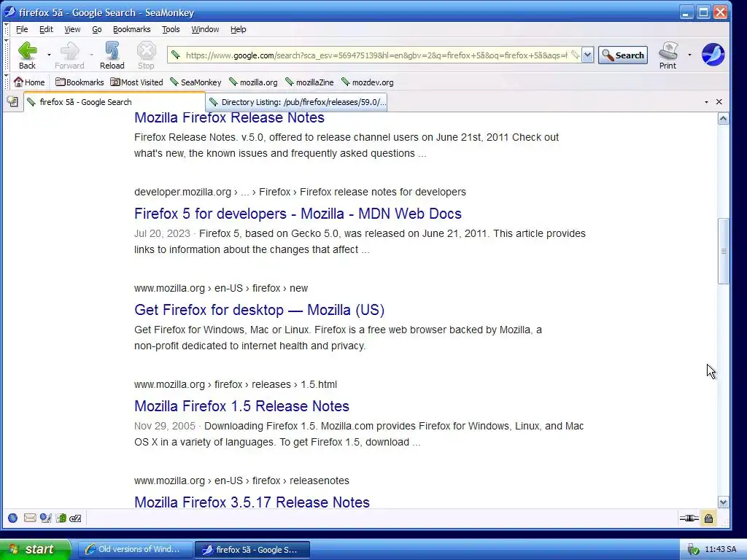The image size is (747, 560).
Task: Close the current tab with X button
Action: [719, 102]
